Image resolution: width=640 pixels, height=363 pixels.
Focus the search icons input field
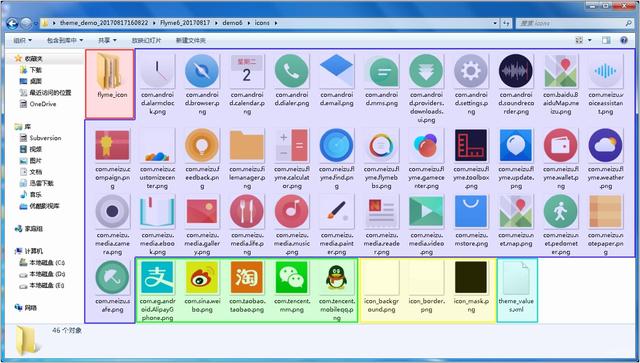[x=570, y=23]
